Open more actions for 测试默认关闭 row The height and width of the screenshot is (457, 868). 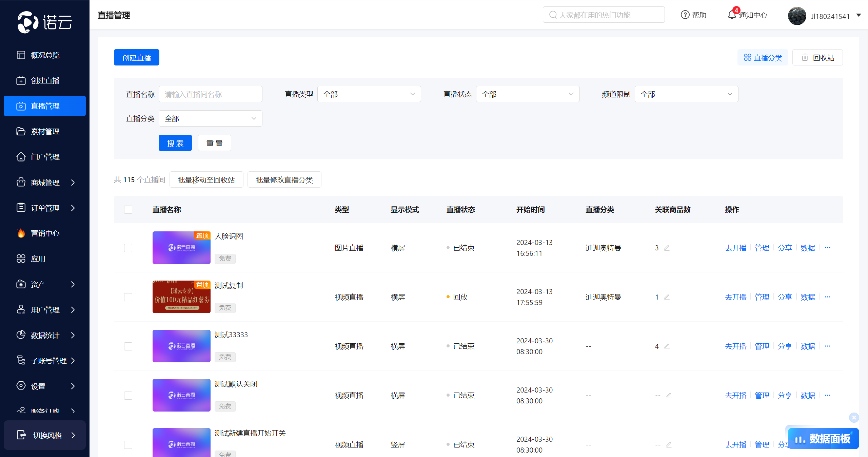(x=828, y=395)
